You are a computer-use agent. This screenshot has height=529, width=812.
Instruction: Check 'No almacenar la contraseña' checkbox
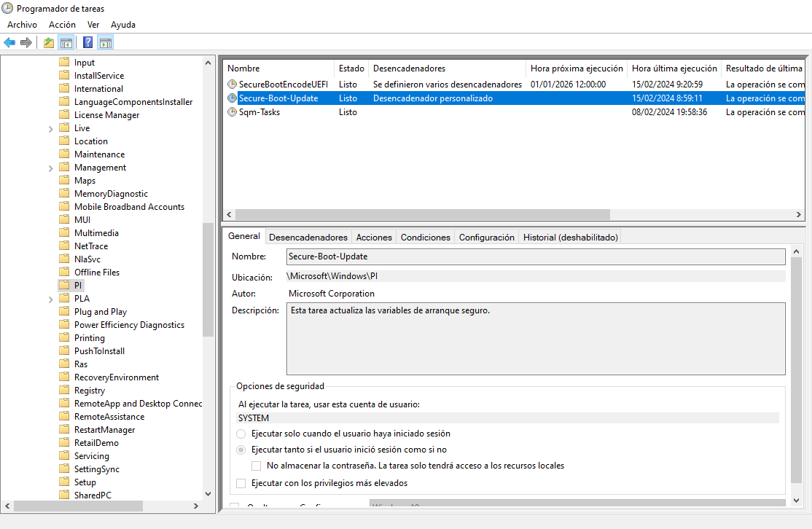[257, 466]
